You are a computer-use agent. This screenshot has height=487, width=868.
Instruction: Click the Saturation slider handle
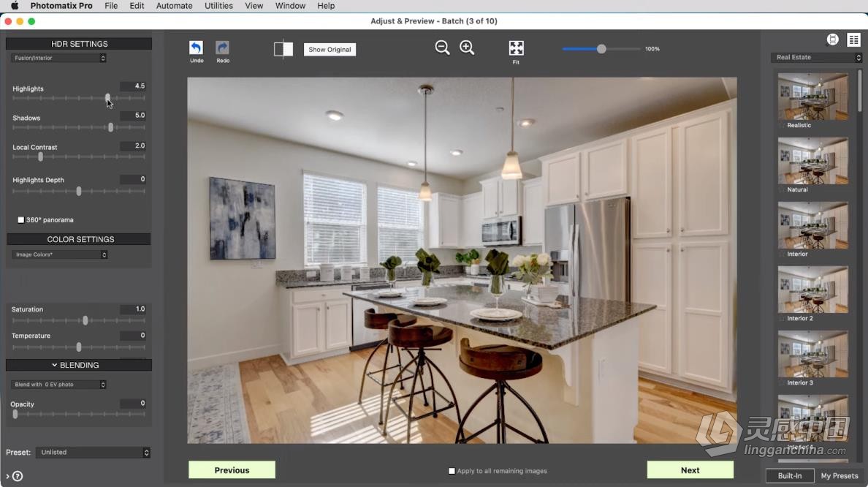tap(85, 320)
